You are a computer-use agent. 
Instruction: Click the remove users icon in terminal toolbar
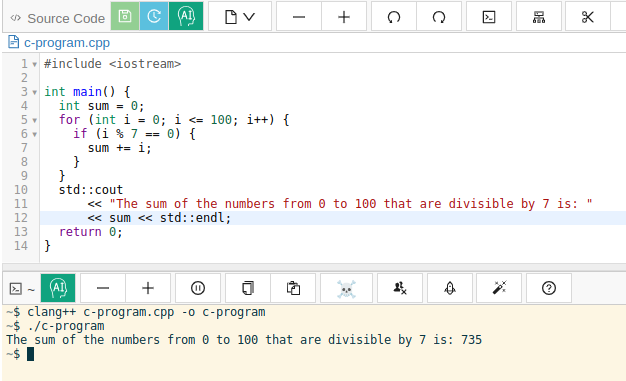[400, 288]
